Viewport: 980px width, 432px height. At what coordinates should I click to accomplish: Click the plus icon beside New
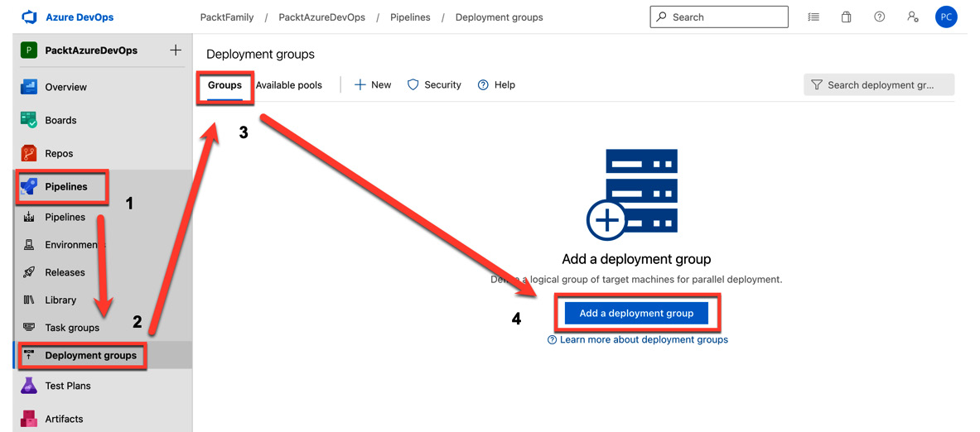click(360, 85)
